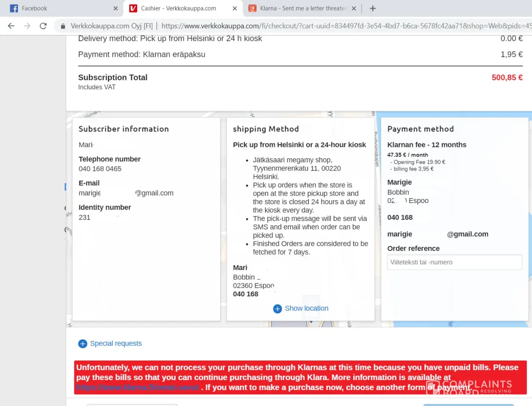532x406 pixels.
Task: Switch to the Facebook tab
Action: [61, 8]
